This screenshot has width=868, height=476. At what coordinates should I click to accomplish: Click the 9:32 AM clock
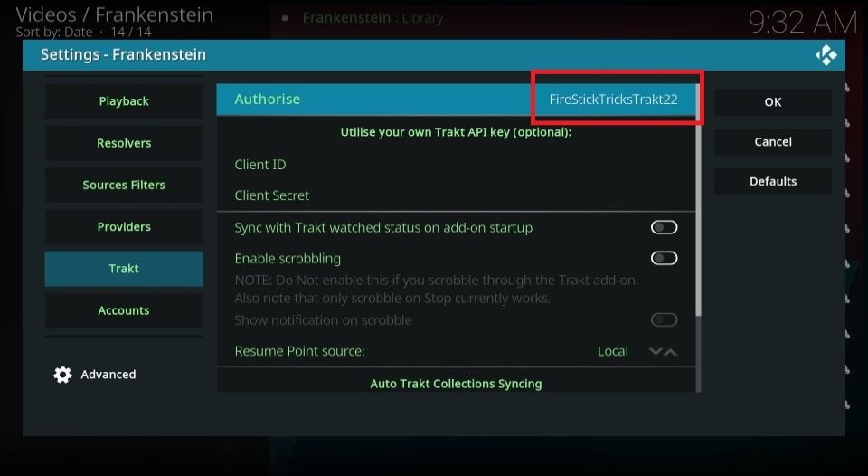tap(803, 23)
